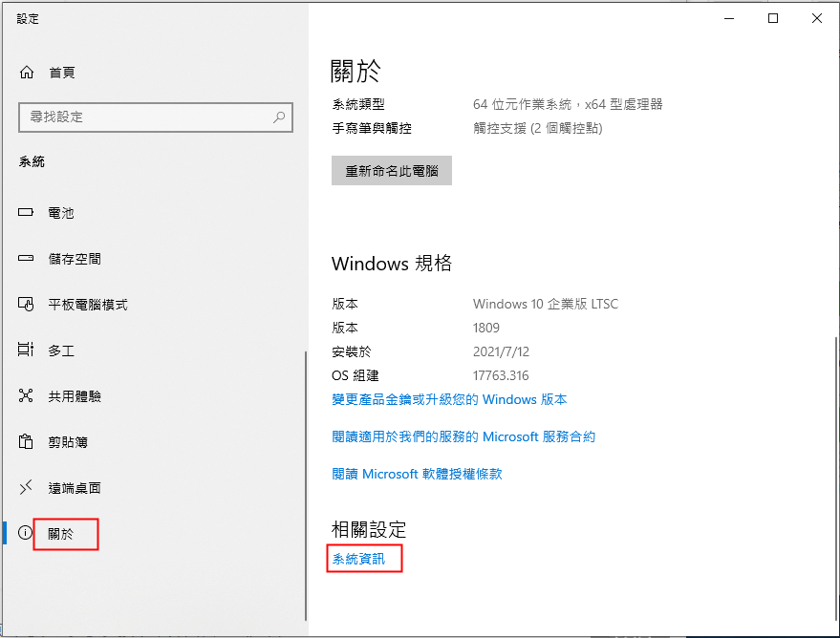The width and height of the screenshot is (840, 638).
Task: Click the 觸控支援 (2 個觸控點) value
Action: 537,128
